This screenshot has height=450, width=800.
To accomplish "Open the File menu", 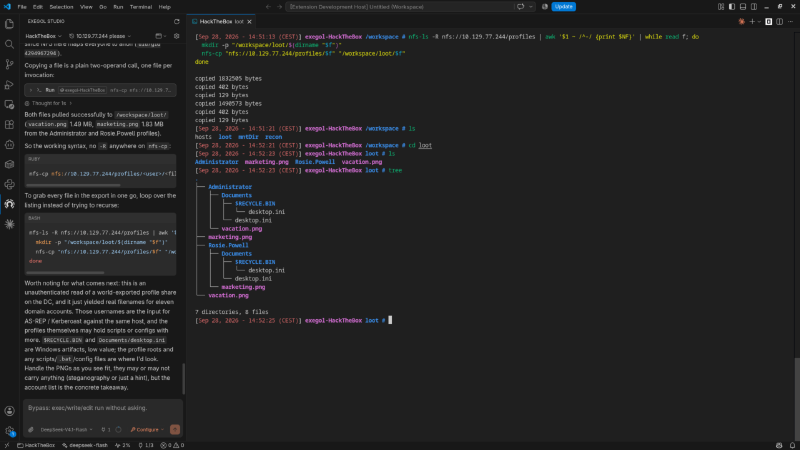I will [x=22, y=7].
